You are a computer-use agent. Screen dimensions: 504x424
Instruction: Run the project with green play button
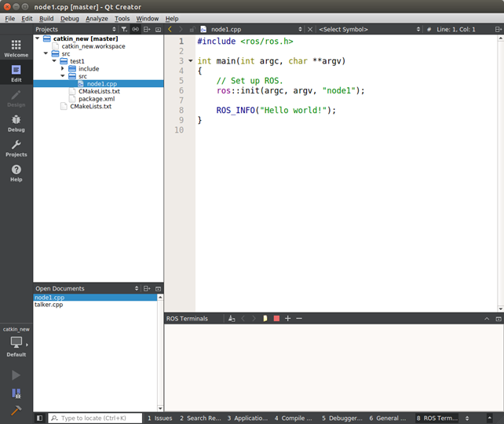(16, 375)
